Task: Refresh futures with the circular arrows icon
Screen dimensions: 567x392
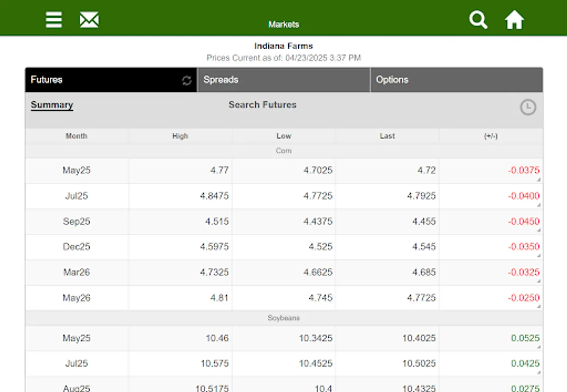Action: click(x=187, y=81)
